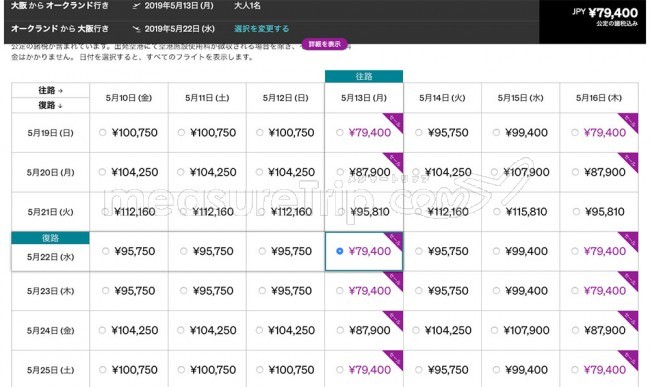The height and width of the screenshot is (387, 650).
Task: Click the JPY ¥79,400 total price
Action: [x=605, y=12]
